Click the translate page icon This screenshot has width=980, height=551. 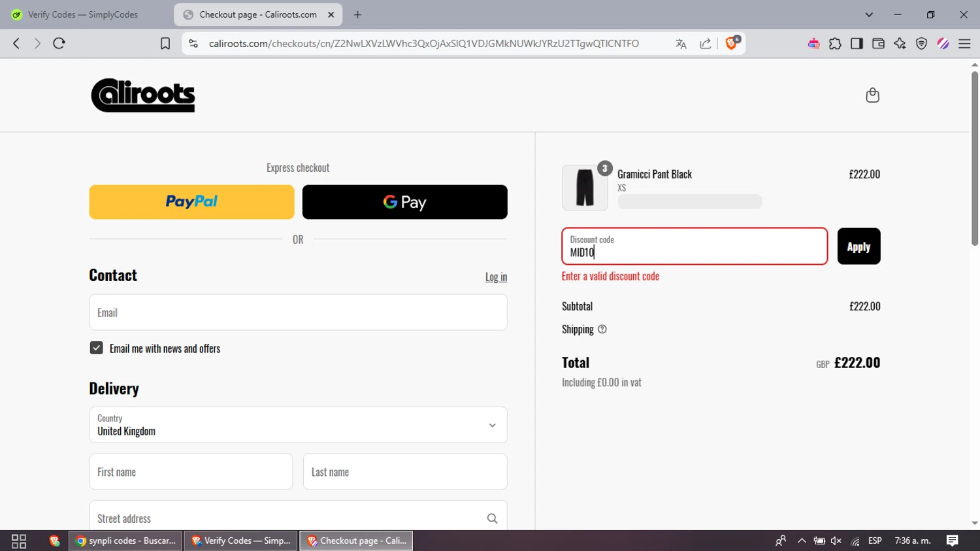coord(681,44)
